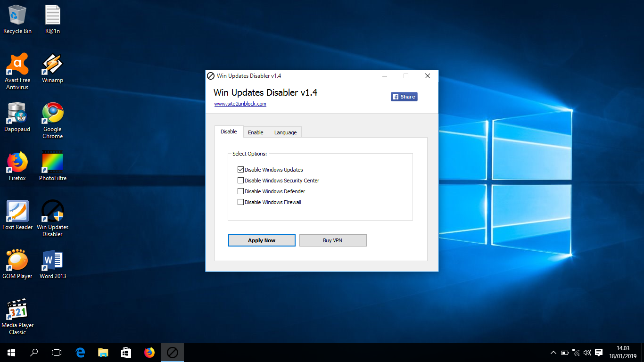Check the Disable Windows Firewall option
The width and height of the screenshot is (644, 362).
click(x=240, y=202)
